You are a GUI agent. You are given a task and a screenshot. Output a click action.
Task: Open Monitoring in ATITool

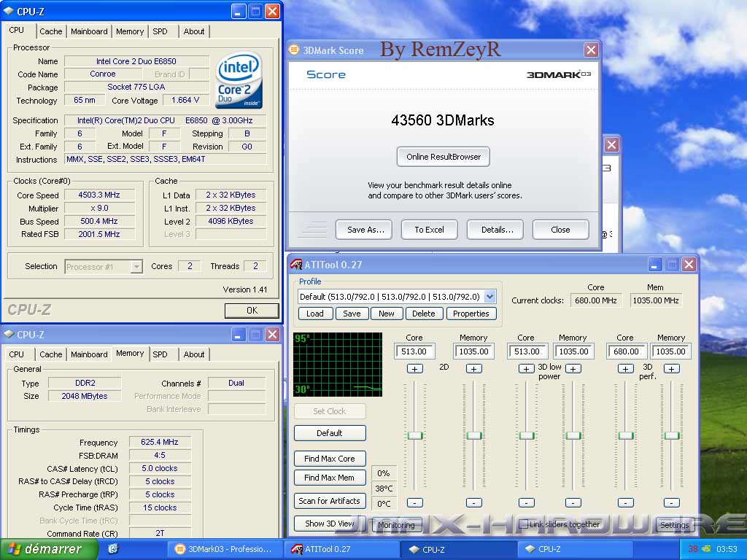[x=396, y=525]
